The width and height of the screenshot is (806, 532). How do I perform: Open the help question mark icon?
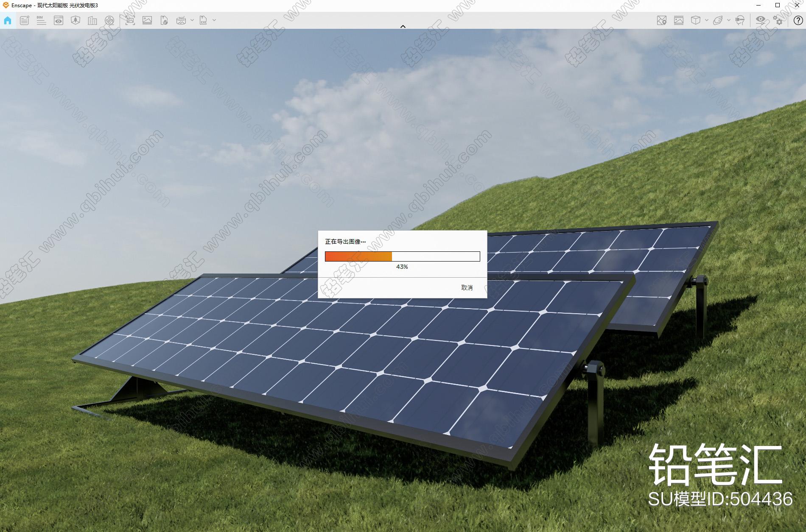[798, 20]
